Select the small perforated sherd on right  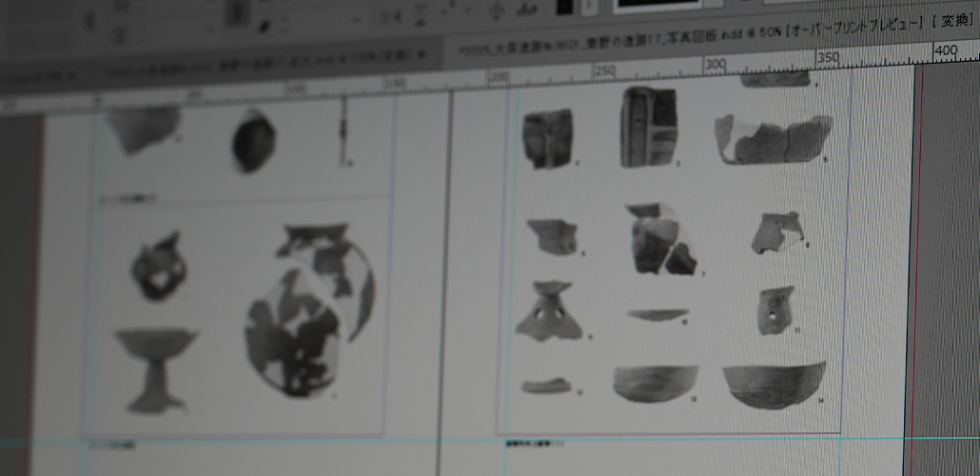[x=775, y=310]
